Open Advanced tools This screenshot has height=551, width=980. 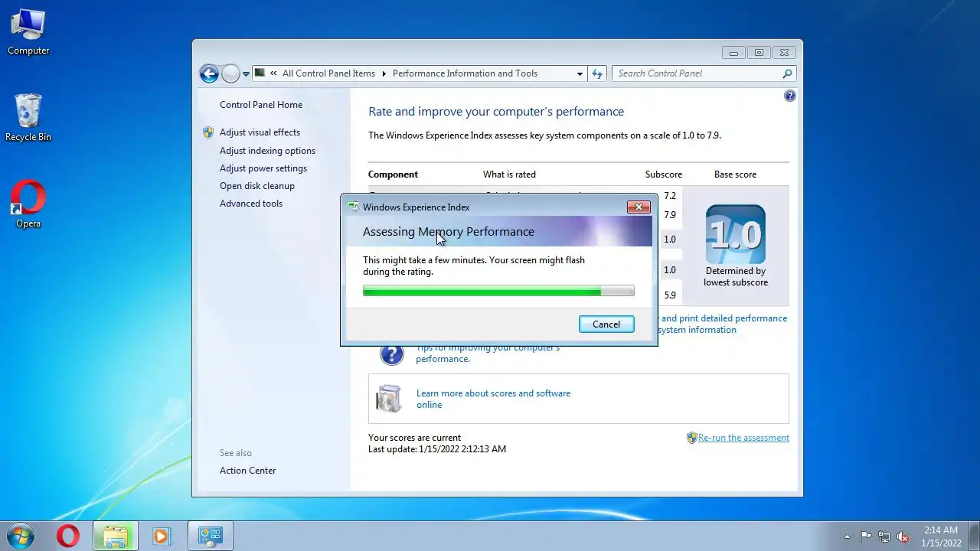point(251,204)
